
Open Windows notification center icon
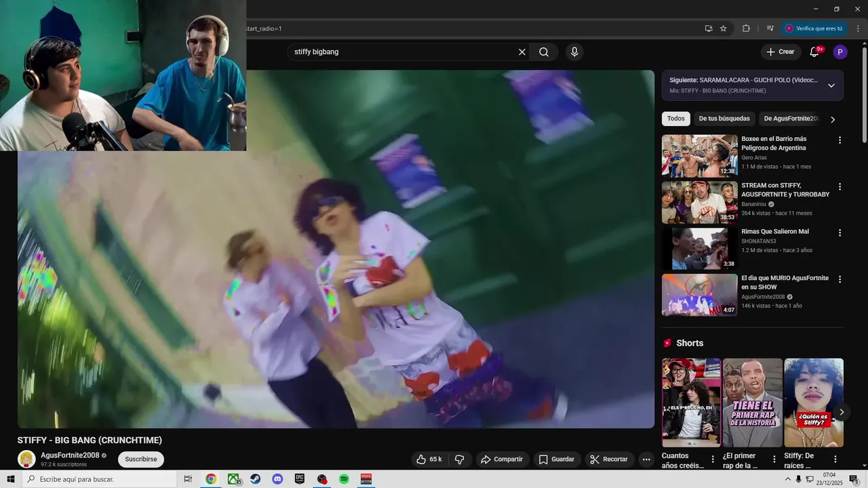(854, 479)
